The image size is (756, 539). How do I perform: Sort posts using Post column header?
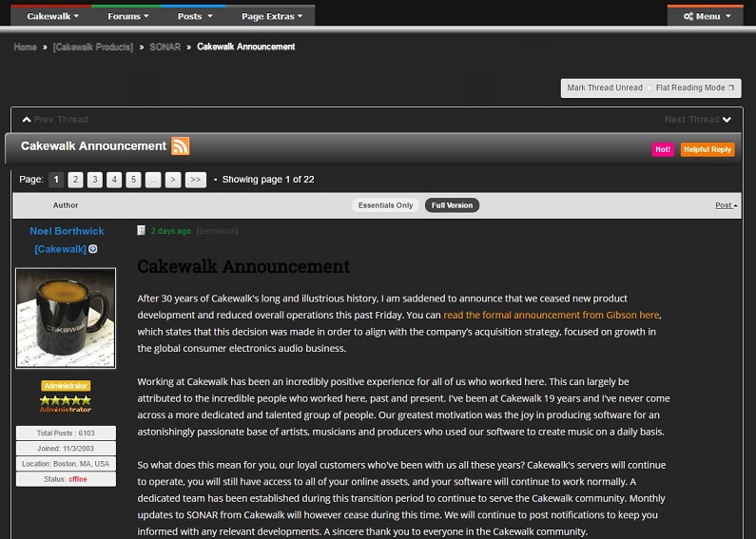726,205
